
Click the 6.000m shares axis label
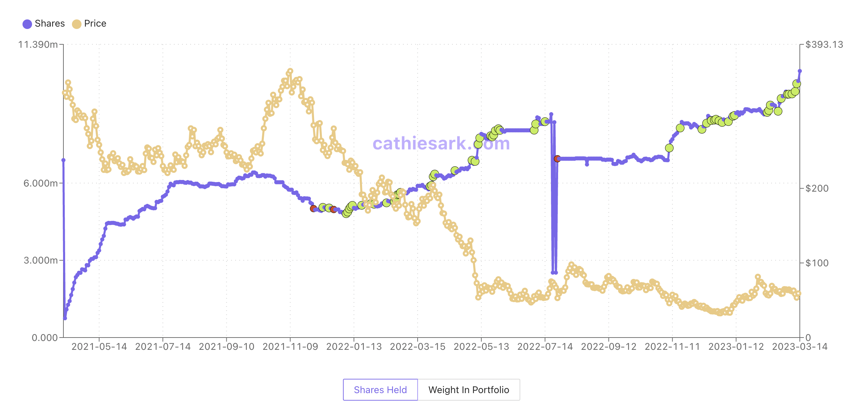pyautogui.click(x=41, y=183)
